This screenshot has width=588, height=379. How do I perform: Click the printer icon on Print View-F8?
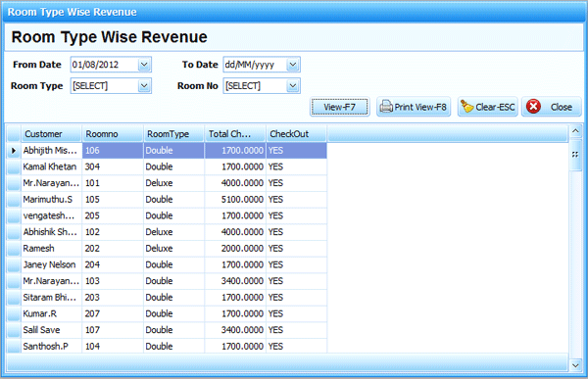pyautogui.click(x=386, y=107)
